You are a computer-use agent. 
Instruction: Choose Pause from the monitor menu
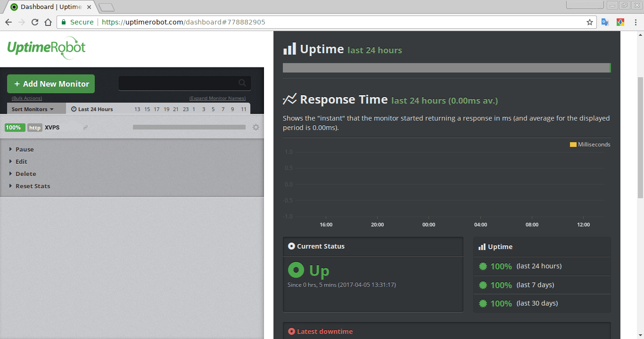tap(25, 149)
